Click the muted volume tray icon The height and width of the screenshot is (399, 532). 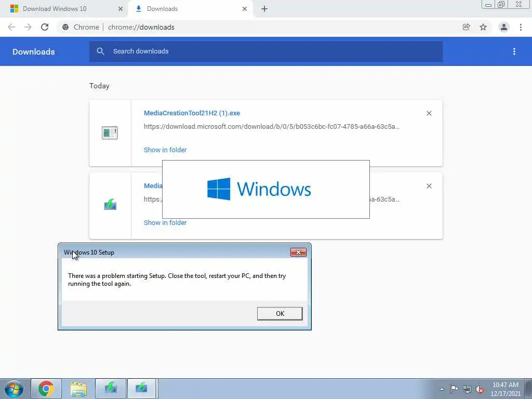point(480,389)
